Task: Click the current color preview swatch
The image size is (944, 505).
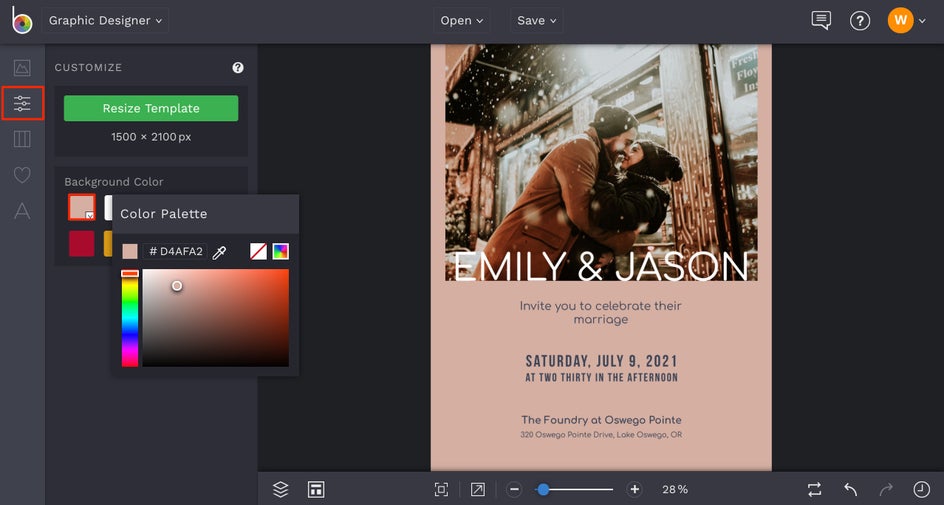Action: 130,252
